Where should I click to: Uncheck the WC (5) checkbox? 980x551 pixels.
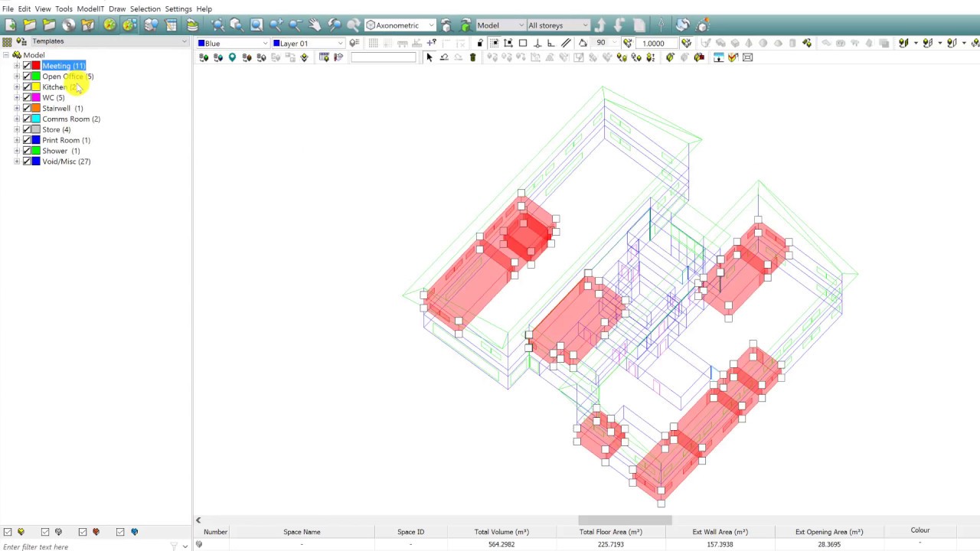[27, 98]
